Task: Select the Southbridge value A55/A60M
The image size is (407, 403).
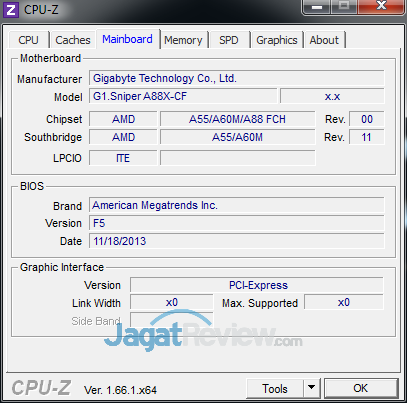Action: point(237,137)
